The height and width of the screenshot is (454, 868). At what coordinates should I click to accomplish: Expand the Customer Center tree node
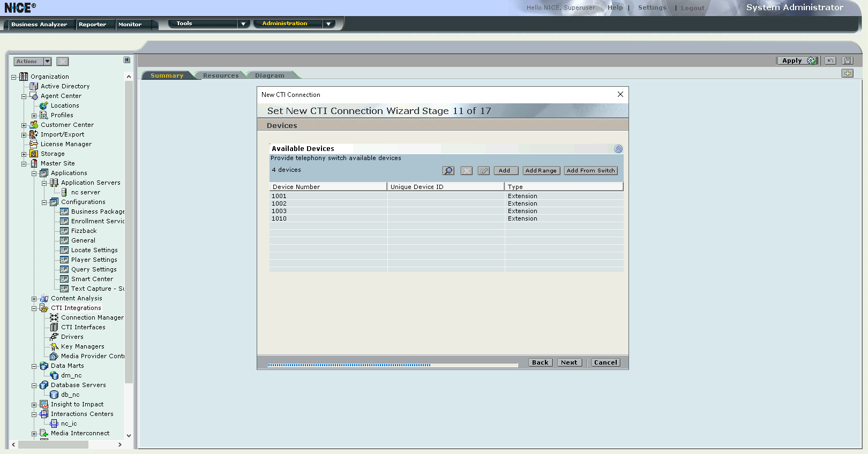click(x=24, y=125)
